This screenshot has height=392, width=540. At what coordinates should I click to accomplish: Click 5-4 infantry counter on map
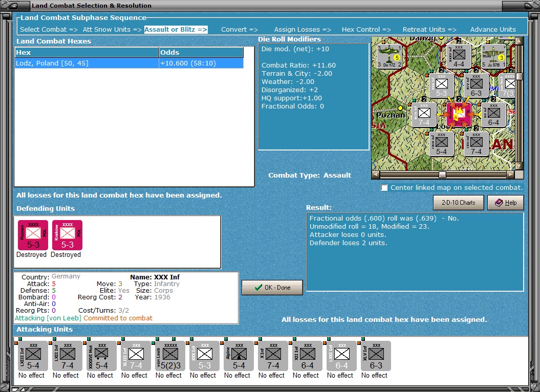[442, 144]
